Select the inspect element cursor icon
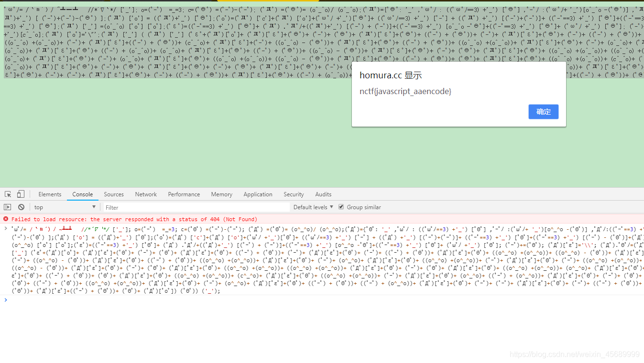 [x=8, y=194]
